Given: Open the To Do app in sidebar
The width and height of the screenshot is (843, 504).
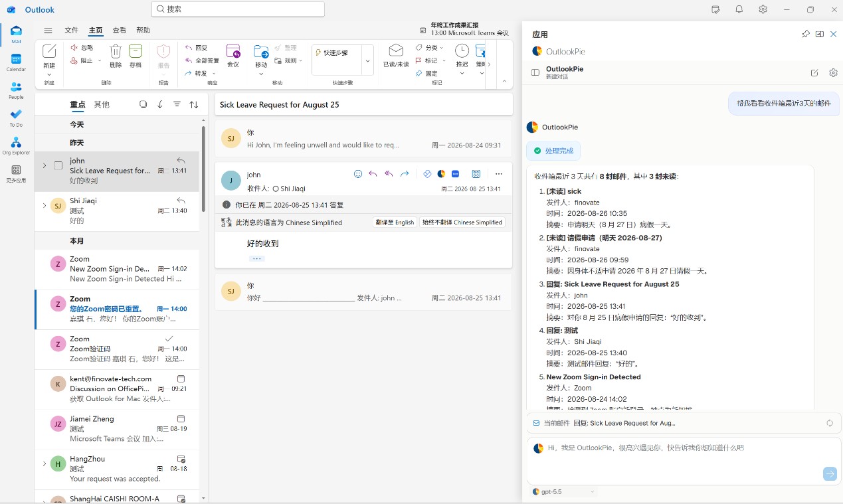Looking at the screenshot, I should coord(16,118).
